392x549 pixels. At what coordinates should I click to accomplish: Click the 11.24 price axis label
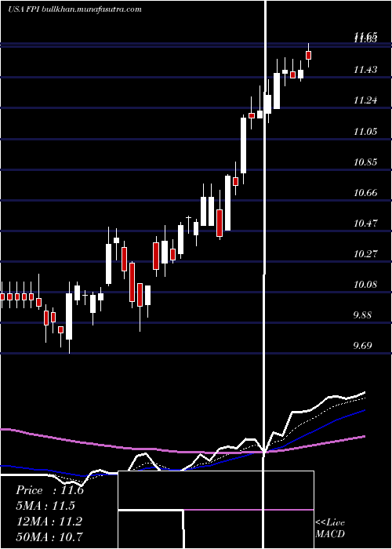coord(365,100)
